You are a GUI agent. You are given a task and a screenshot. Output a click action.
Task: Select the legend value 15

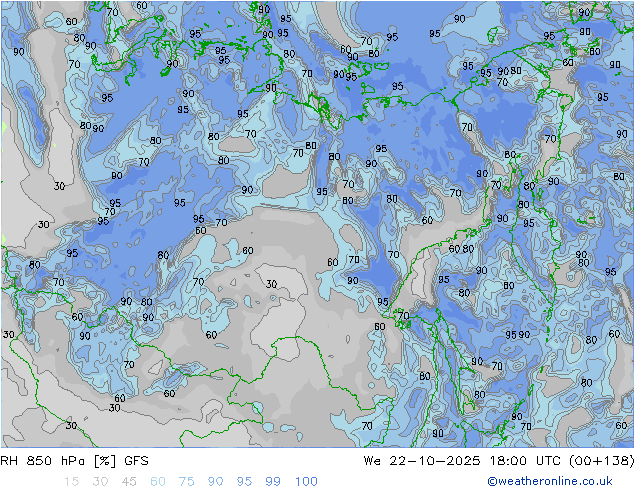click(71, 482)
